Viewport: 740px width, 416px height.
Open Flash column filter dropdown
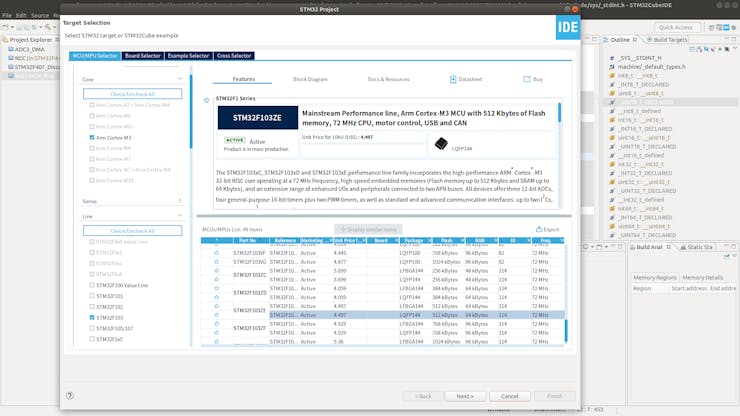[462, 240]
